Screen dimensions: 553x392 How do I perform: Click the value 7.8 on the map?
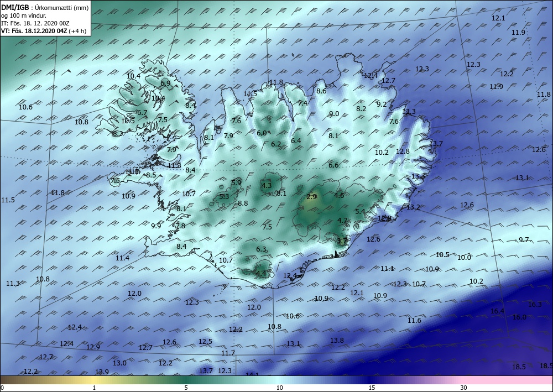point(180,226)
